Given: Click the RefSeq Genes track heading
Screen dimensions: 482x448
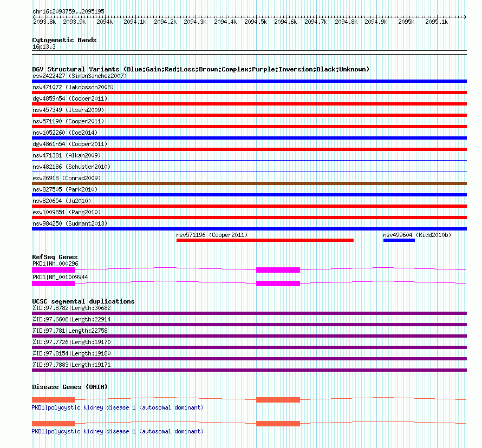Looking at the screenshot, I should pyautogui.click(x=55, y=258).
